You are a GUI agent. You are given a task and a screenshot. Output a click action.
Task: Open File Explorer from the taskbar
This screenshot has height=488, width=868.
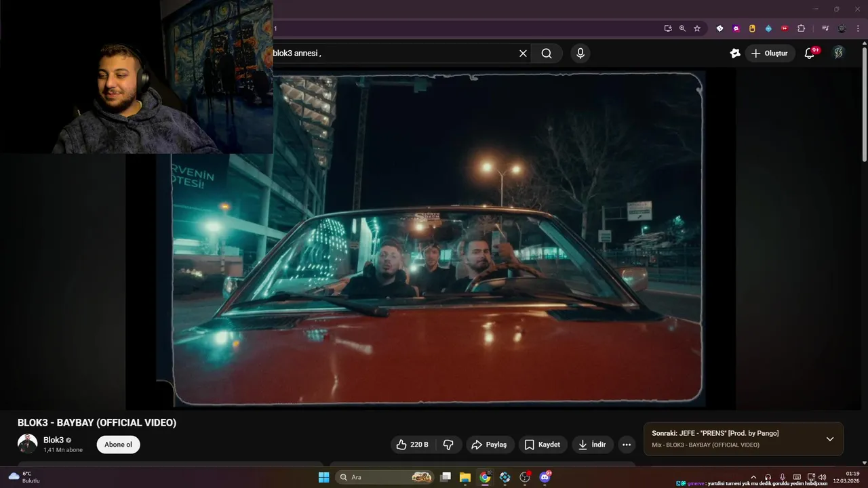click(465, 477)
